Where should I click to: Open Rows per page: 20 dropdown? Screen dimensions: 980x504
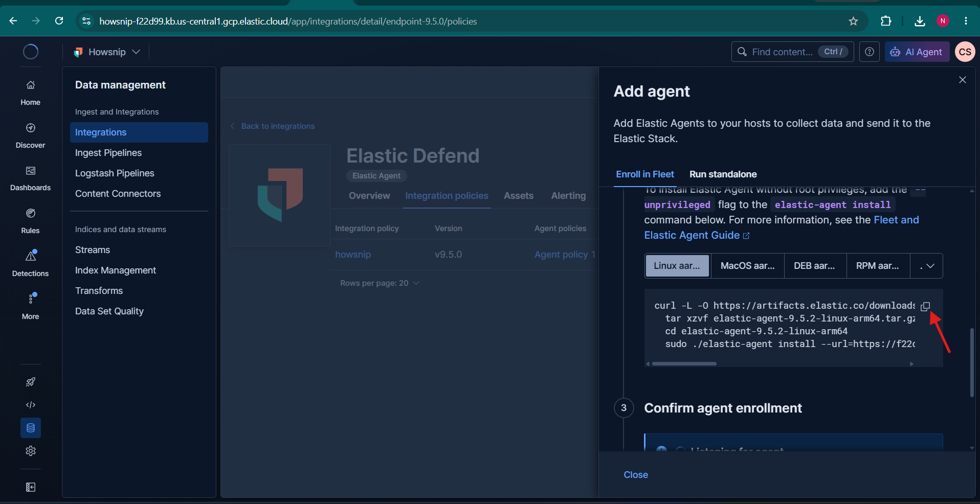pyautogui.click(x=380, y=283)
